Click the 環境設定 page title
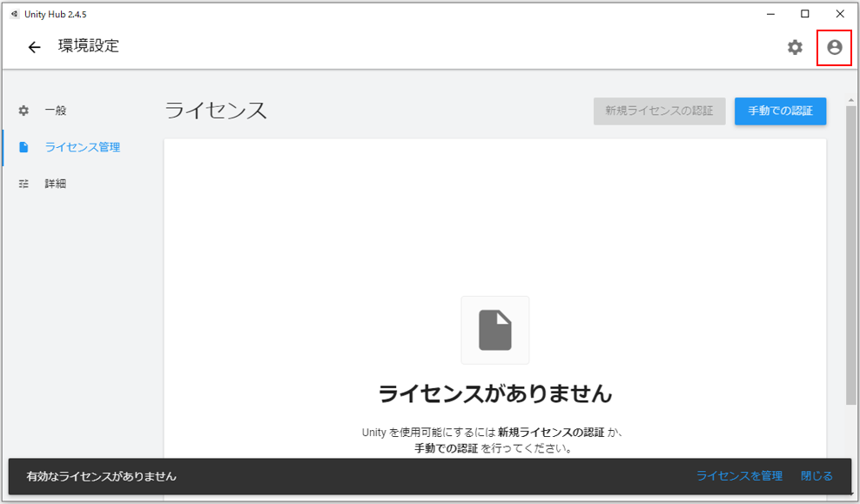Viewport: 860px width, 504px height. pyautogui.click(x=89, y=46)
